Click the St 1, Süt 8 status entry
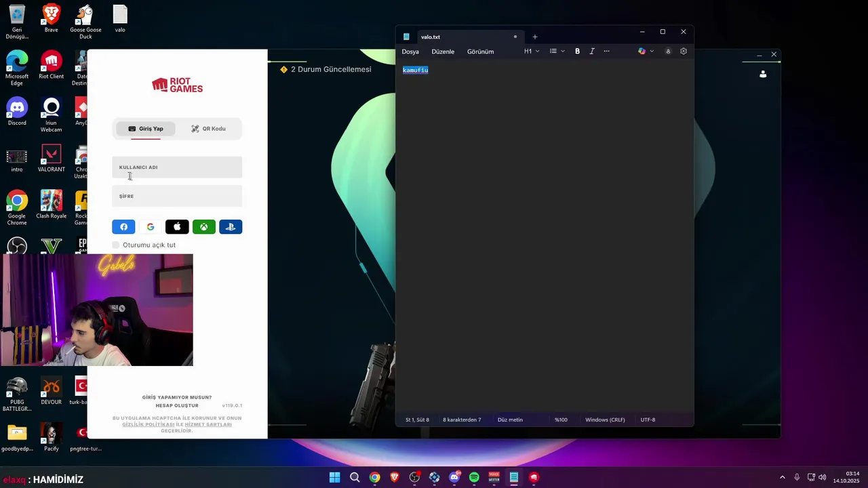The width and height of the screenshot is (868, 488). click(417, 420)
